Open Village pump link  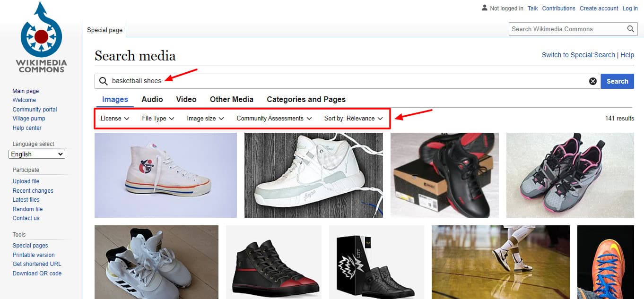point(29,119)
